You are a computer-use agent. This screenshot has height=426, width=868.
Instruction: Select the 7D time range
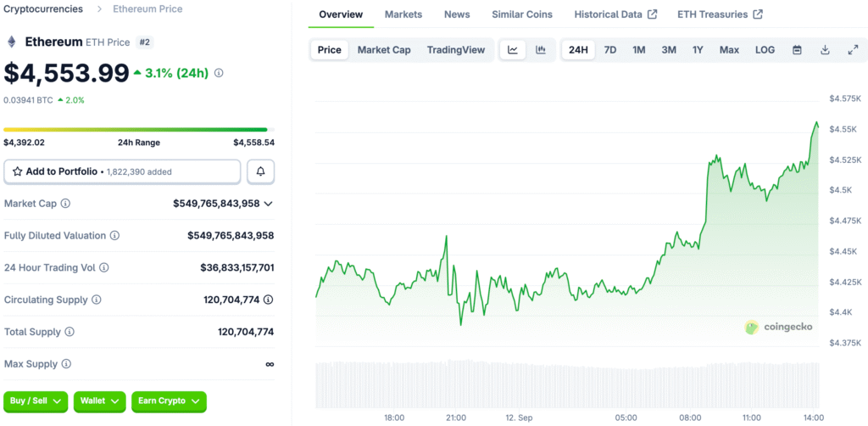coord(610,50)
